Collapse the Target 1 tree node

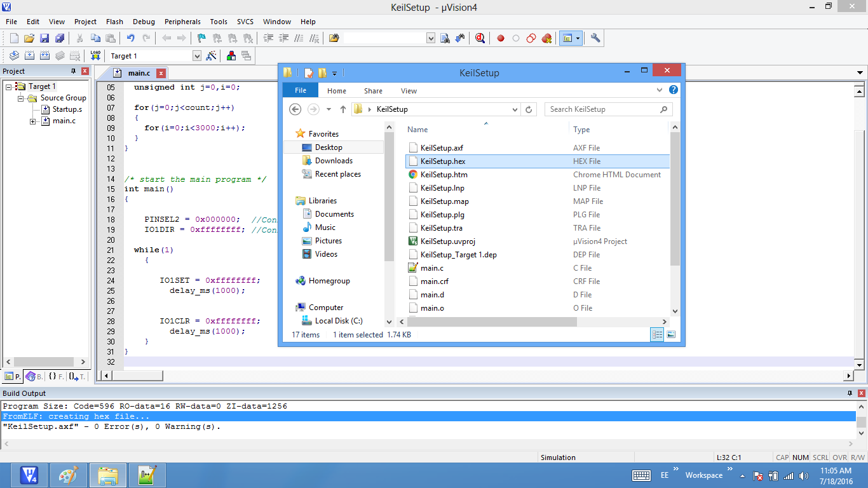pos(9,86)
